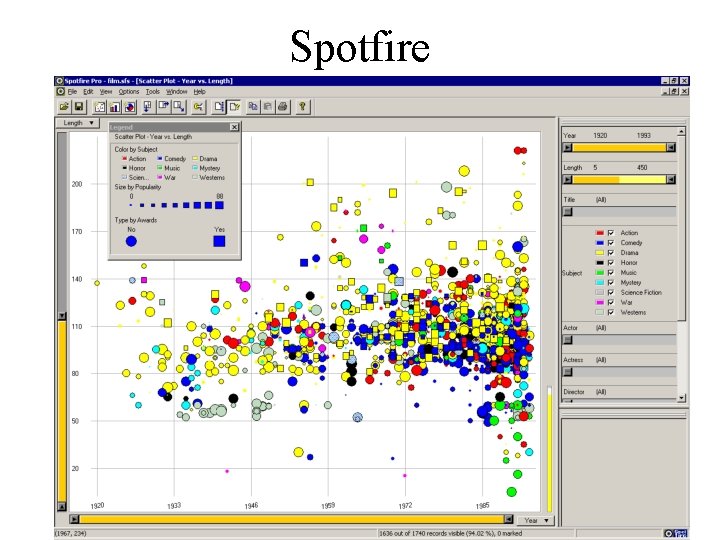Click the Length range slider right handle
Image resolution: width=720 pixels, height=540 pixels.
pos(671,179)
